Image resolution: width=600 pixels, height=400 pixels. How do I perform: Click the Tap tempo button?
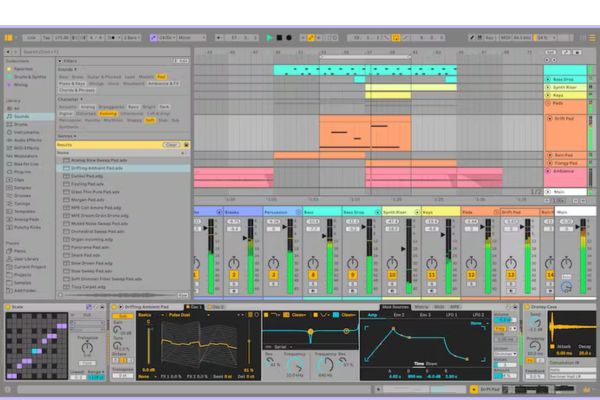tap(45, 37)
